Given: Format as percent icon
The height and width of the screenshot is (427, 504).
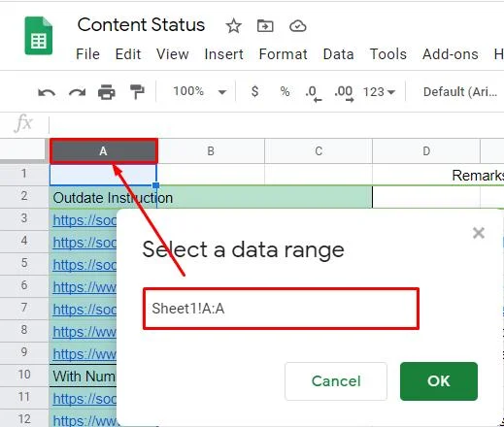Looking at the screenshot, I should (x=285, y=91).
